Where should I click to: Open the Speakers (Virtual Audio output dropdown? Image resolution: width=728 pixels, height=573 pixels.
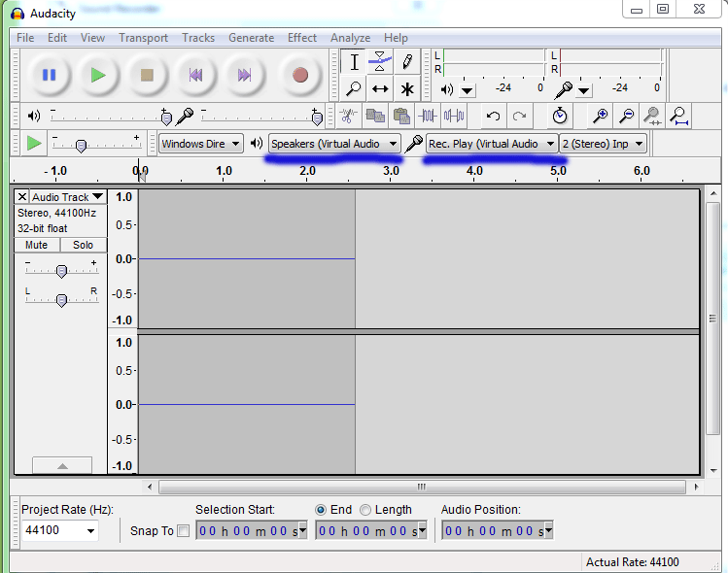pos(334,144)
